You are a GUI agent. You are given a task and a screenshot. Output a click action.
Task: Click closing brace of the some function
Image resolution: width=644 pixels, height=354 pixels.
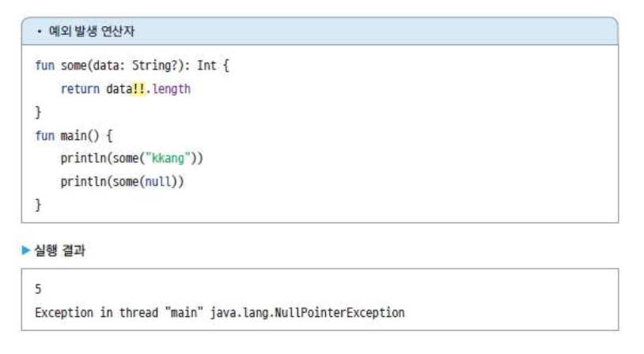pyautogui.click(x=38, y=112)
